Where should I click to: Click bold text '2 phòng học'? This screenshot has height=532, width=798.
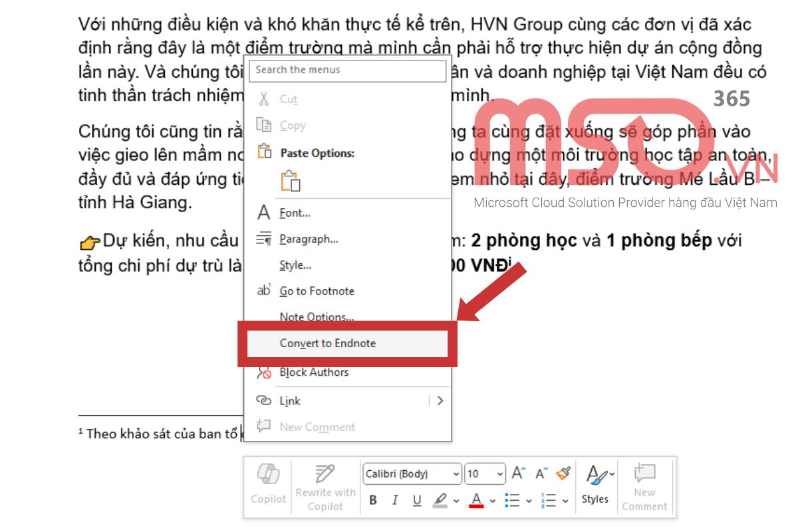524,241
